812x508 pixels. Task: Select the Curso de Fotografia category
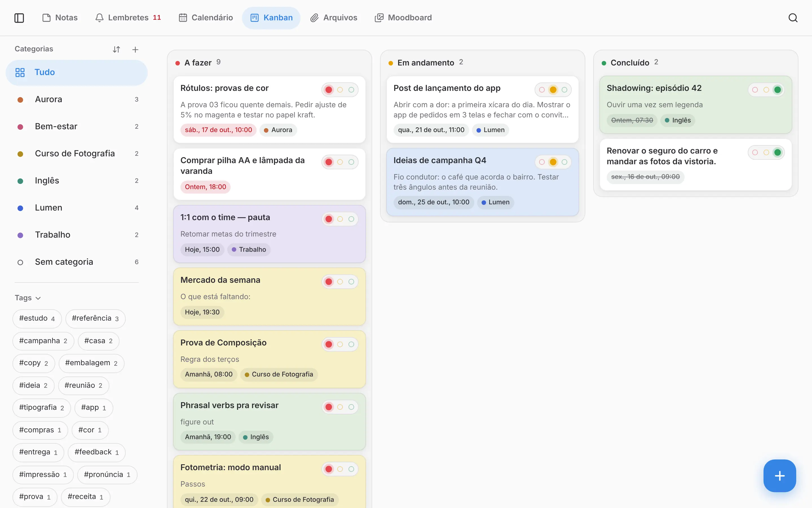77,154
